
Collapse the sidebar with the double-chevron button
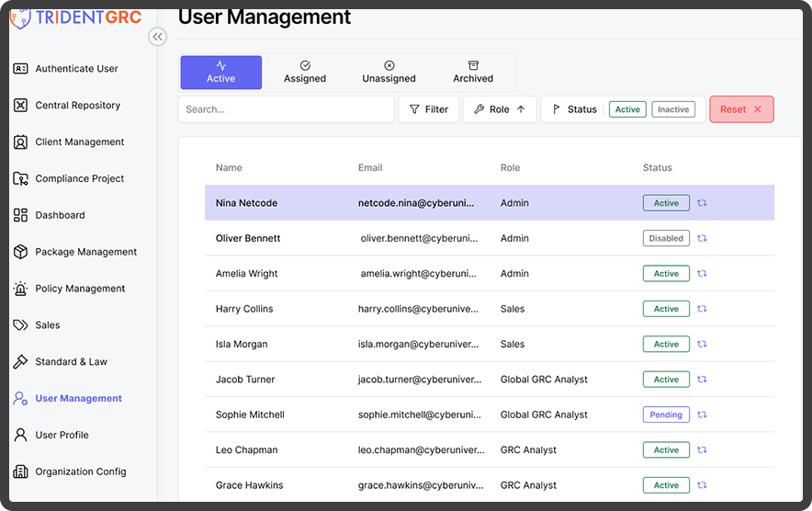pos(157,37)
